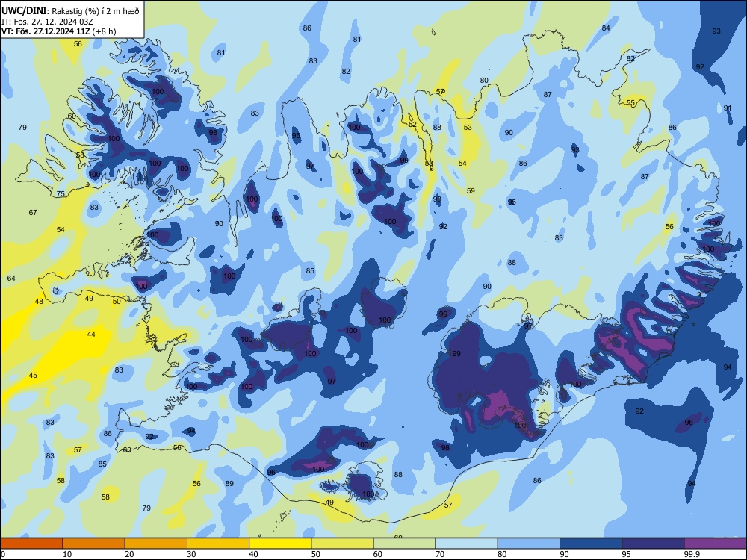The height and width of the screenshot is (560, 747).
Task: Click the humidity value '44' on the map
Action: click(91, 335)
